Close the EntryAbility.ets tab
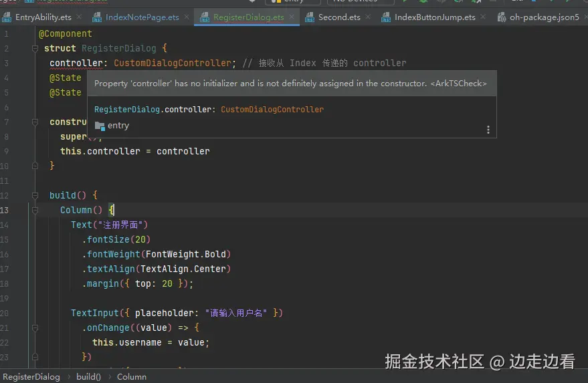Image resolution: width=588 pixels, height=383 pixels. point(79,17)
